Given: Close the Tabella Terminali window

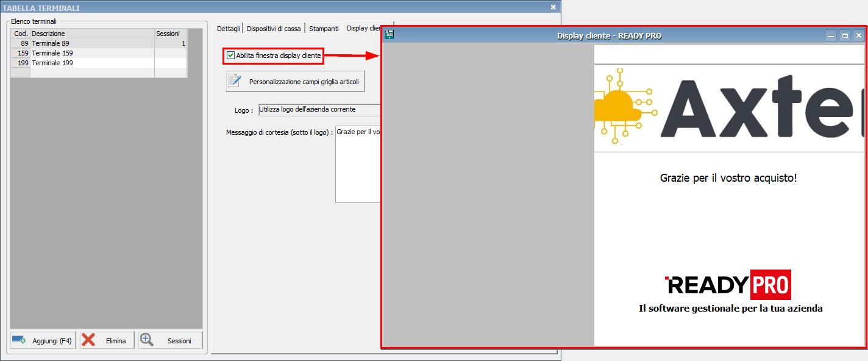Looking at the screenshot, I should pyautogui.click(x=553, y=7).
